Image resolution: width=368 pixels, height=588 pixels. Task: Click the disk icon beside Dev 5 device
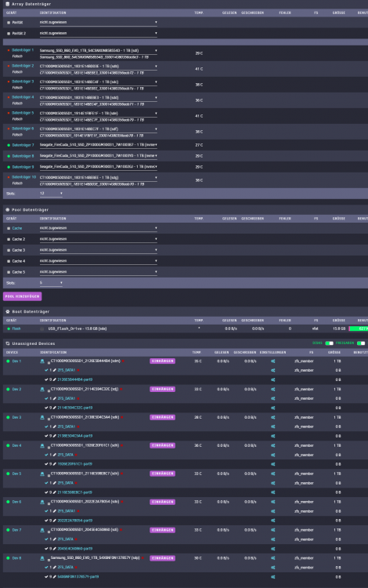42,474
